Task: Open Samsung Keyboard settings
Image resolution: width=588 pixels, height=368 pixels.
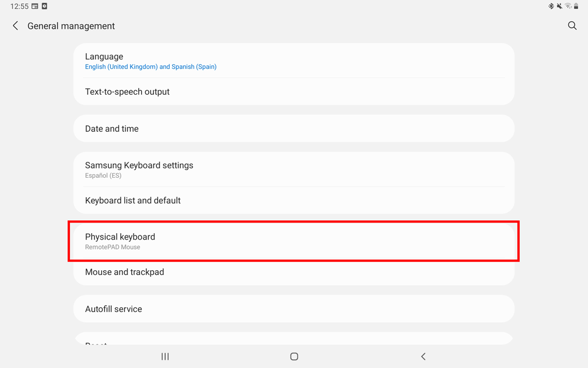Action: point(294,170)
